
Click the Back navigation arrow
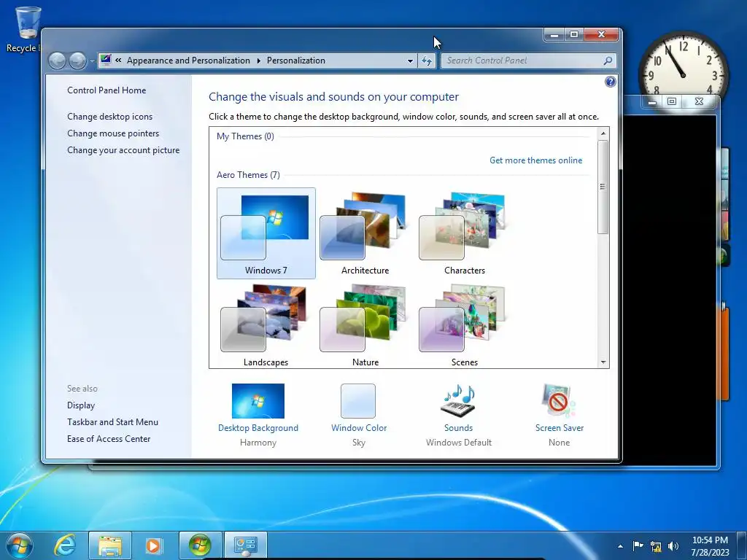point(57,61)
